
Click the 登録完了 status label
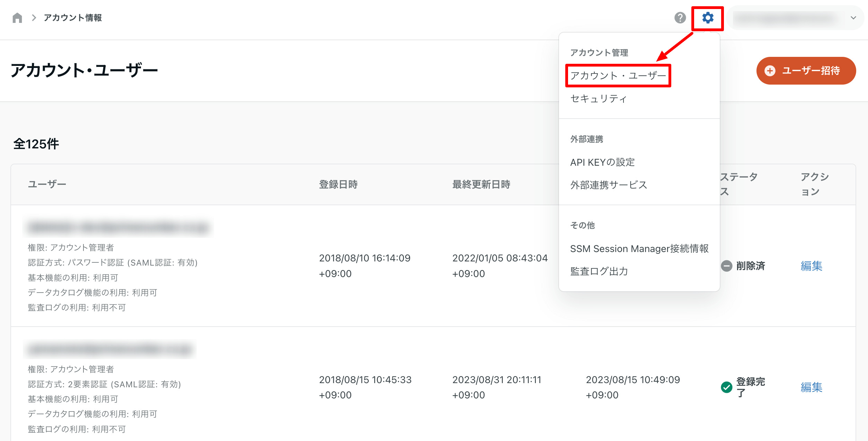pos(750,387)
